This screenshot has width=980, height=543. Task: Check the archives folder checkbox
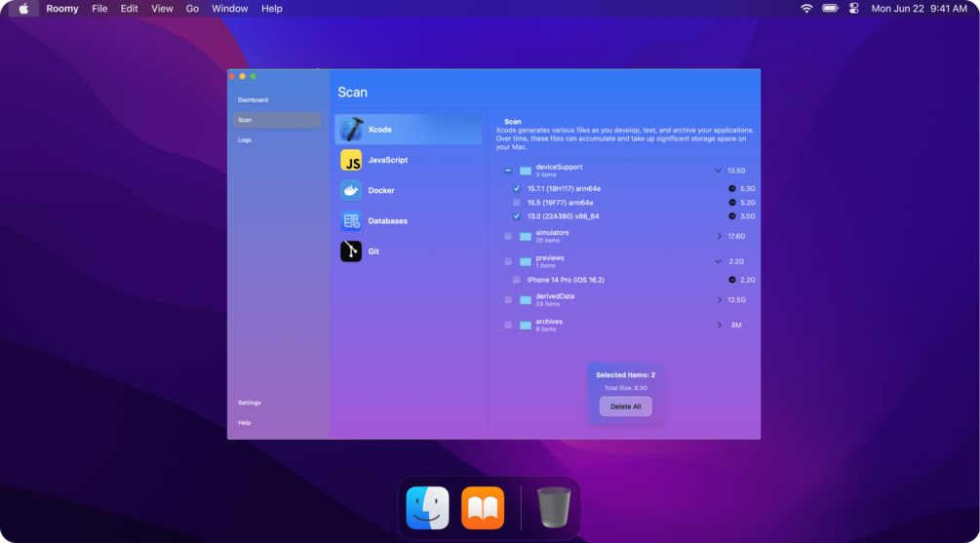508,325
